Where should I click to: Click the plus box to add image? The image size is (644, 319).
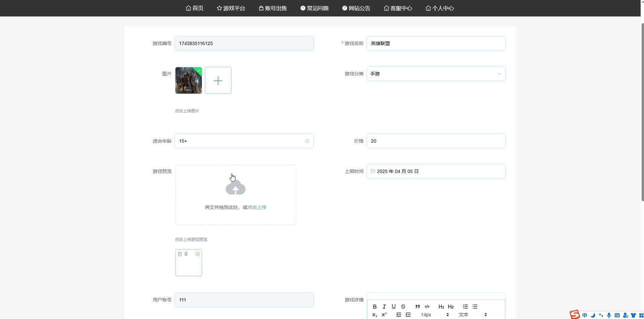click(x=218, y=80)
